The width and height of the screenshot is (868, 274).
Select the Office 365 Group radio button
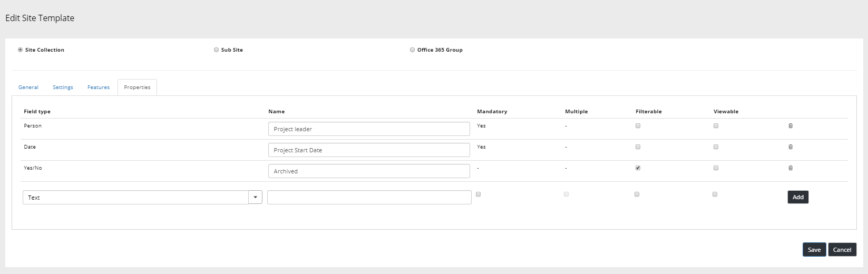[x=412, y=50]
